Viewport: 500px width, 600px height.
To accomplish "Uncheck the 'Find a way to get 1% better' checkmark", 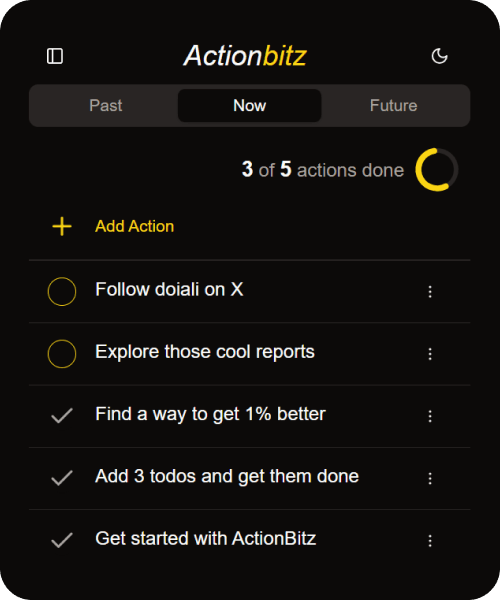I will (x=62, y=416).
